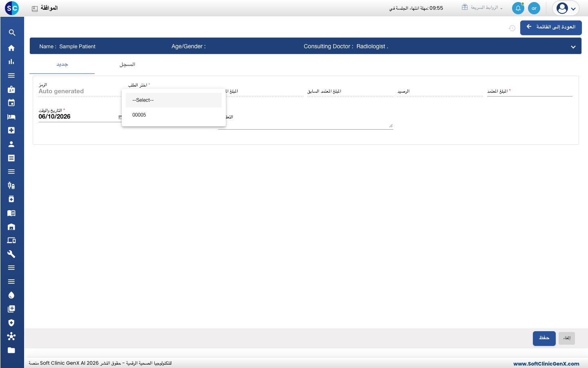Switch to the السجل tab
The width and height of the screenshot is (588, 368).
click(x=127, y=65)
